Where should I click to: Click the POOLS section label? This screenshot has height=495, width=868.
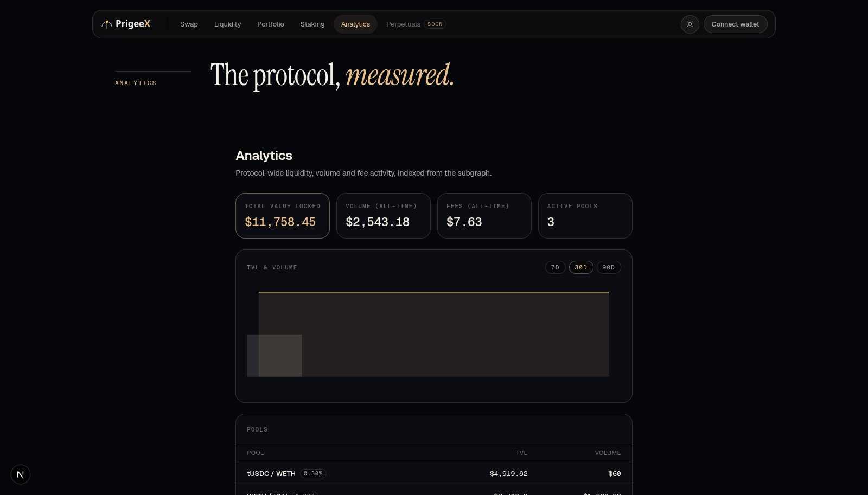[x=257, y=429]
